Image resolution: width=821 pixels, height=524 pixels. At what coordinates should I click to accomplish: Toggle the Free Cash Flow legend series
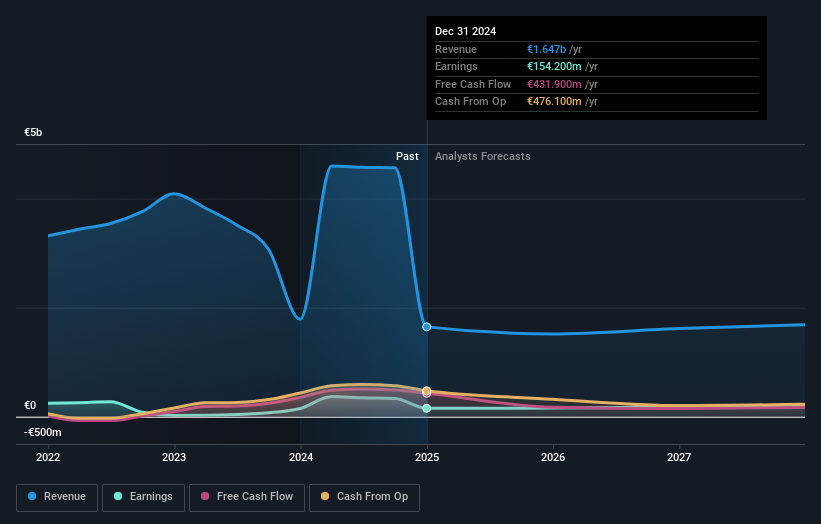click(x=247, y=497)
